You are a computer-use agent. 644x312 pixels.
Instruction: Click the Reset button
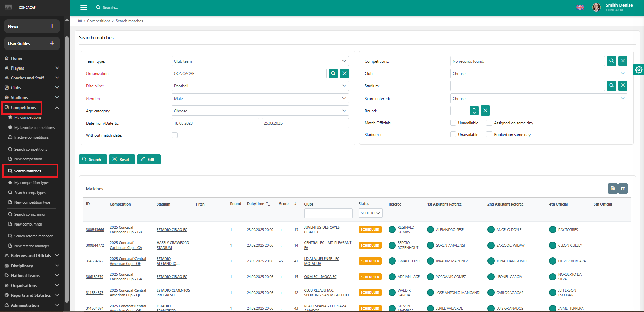pos(122,159)
